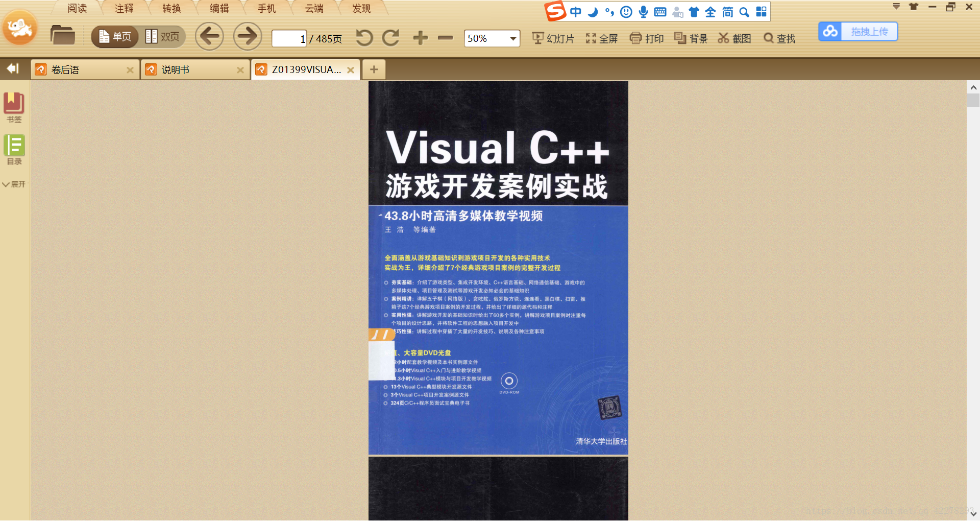Open the table of contents (目录)
This screenshot has height=521, width=980.
tap(14, 150)
